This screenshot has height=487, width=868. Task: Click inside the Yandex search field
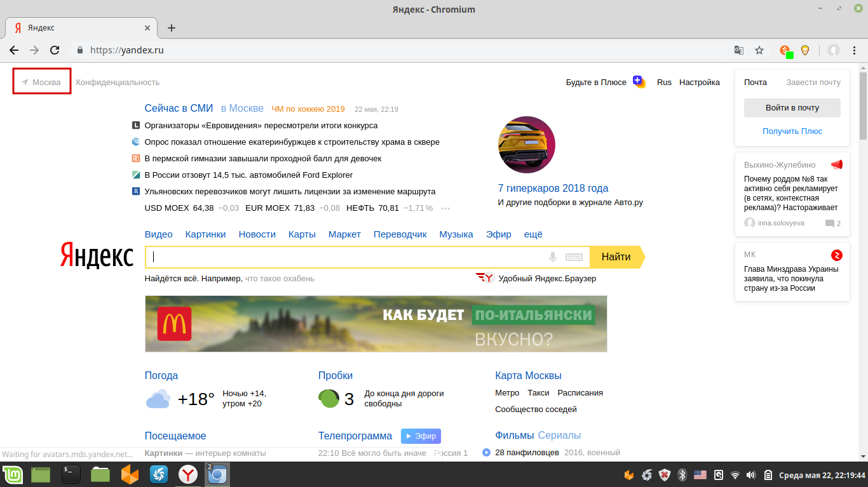click(349, 257)
